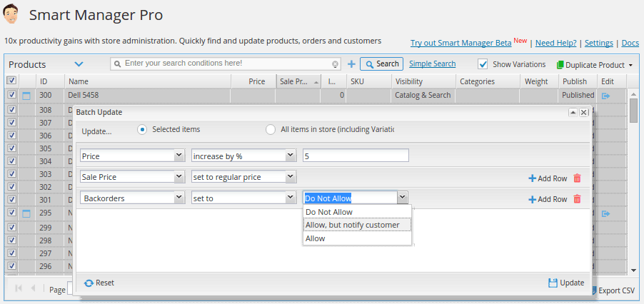Sort by the SKU column header
This screenshot has height=304, width=644.
369,81
